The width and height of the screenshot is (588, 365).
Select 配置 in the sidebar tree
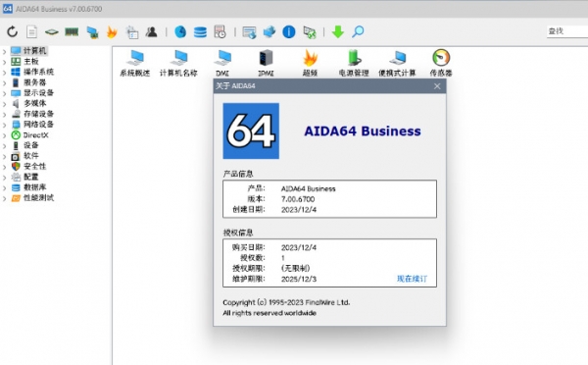click(30, 177)
